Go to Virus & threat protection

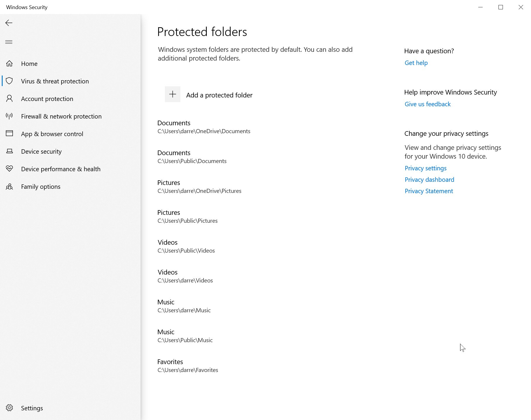pos(55,81)
